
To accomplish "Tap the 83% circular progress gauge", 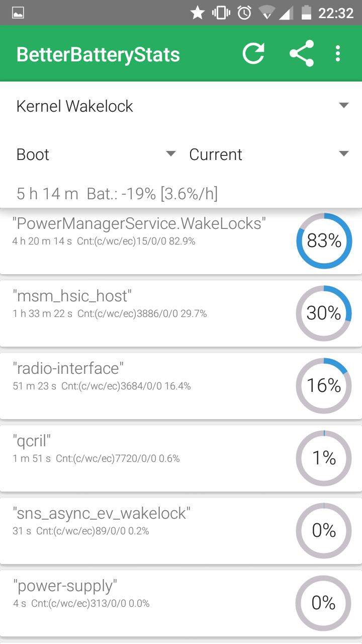I will point(324,241).
